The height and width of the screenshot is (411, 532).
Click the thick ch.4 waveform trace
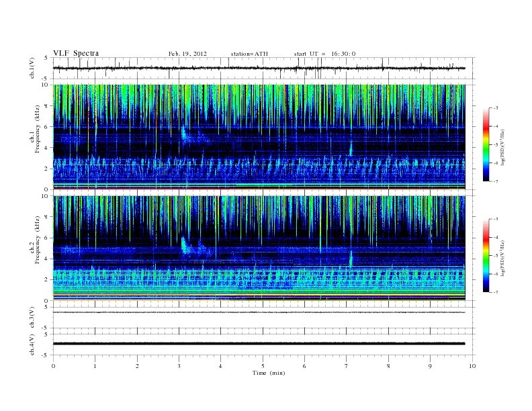(259, 344)
